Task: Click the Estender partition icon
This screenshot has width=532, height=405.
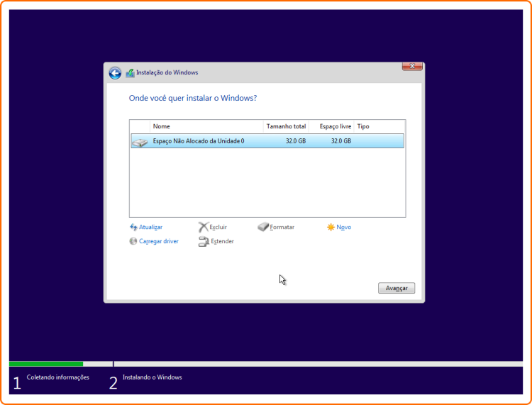Action: click(204, 241)
